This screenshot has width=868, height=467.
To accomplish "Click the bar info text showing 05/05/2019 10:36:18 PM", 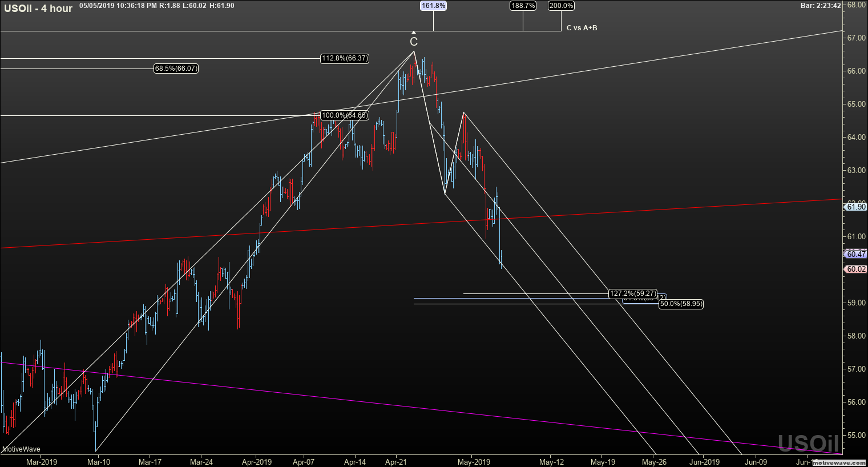I will 157,6.
